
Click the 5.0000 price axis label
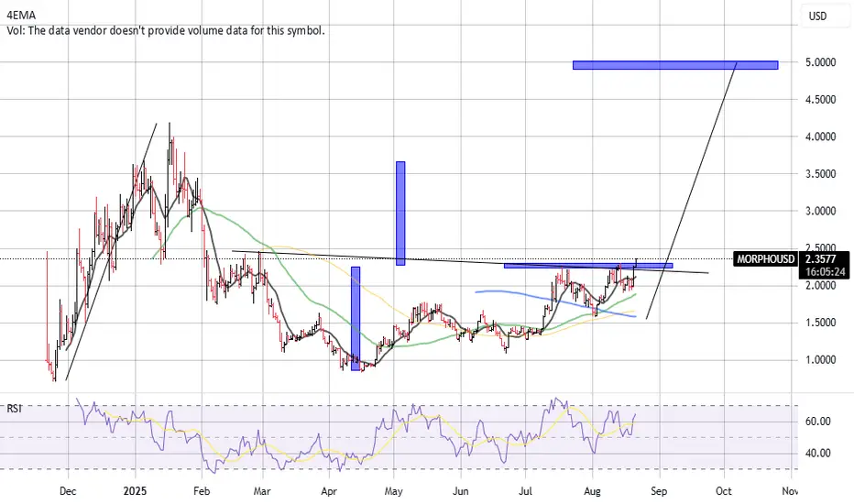pos(820,62)
